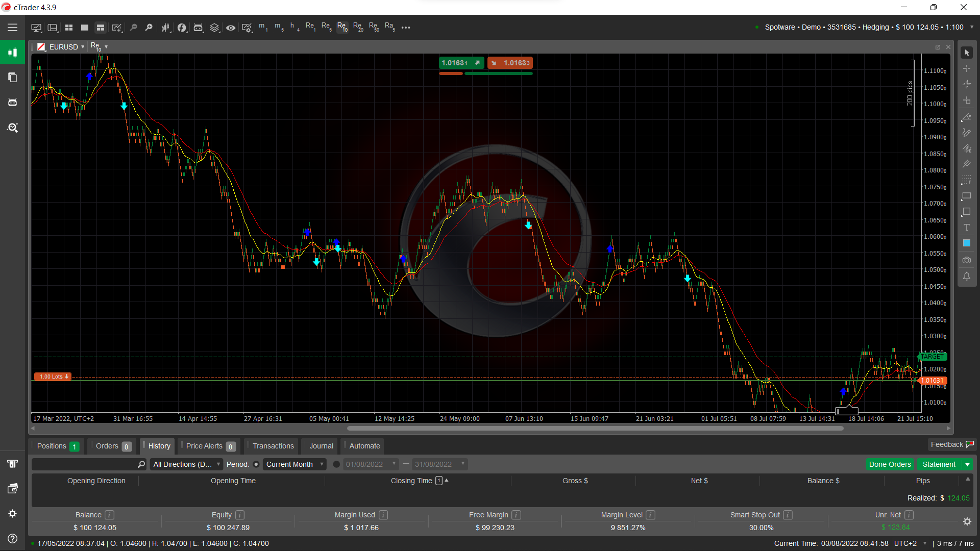Select the Current Month period radio button
The height and width of the screenshot is (551, 980).
tap(256, 464)
